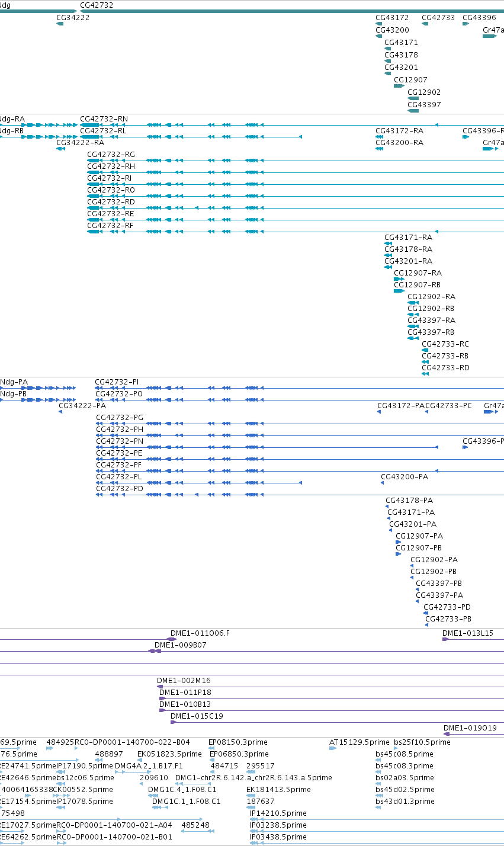Screen dimensions: 504x846
Task: Click EST RC0-DP0001-140700-021-A04
Action: (x=114, y=825)
